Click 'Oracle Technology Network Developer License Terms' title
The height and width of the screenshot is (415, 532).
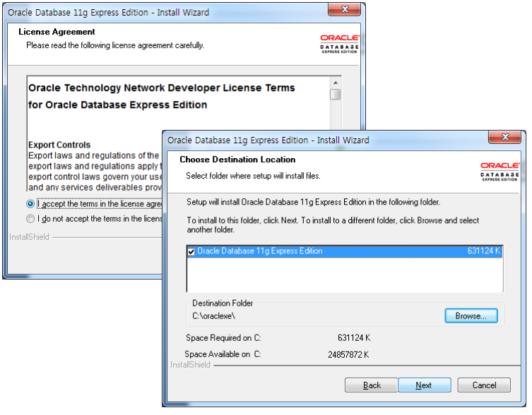pos(162,88)
